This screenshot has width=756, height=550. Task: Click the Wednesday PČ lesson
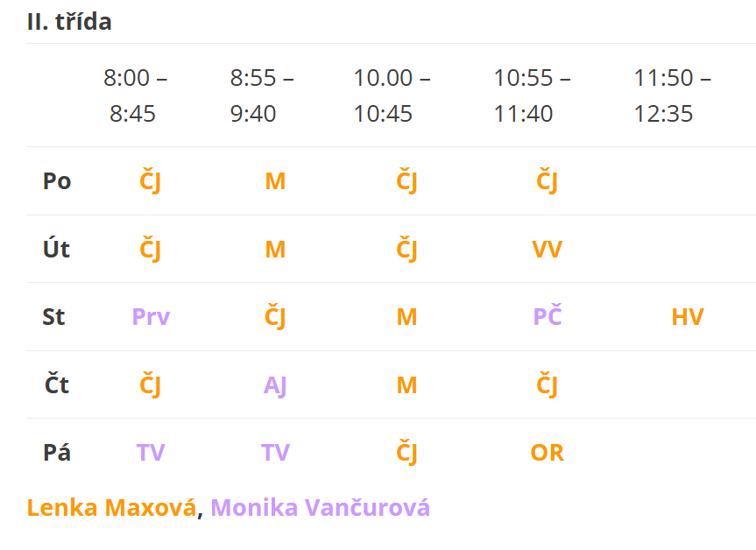[547, 317]
